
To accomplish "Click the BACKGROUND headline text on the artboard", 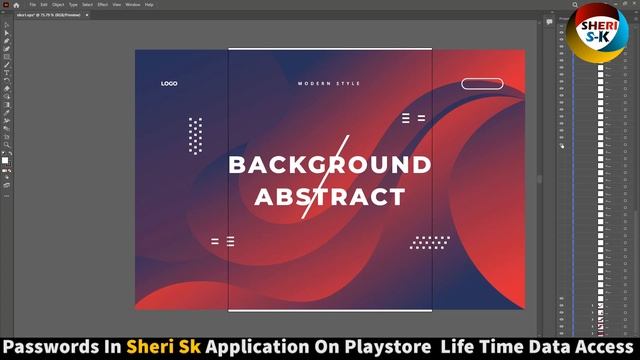I will (x=330, y=165).
